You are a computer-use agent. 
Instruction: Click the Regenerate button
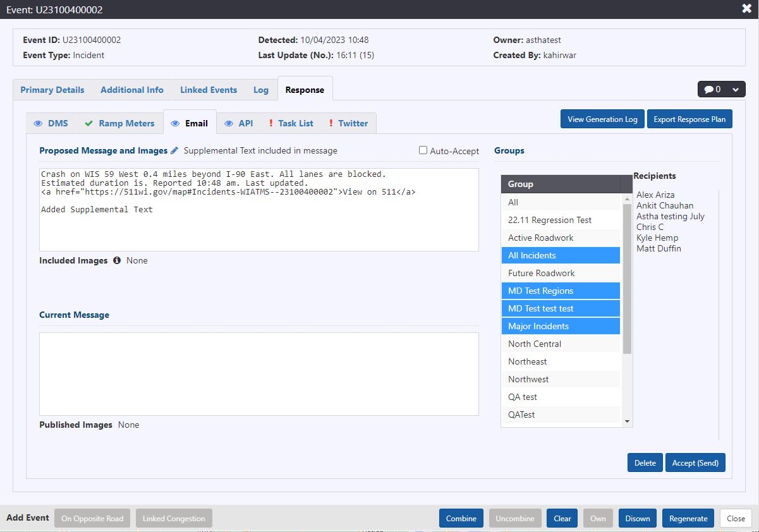[x=688, y=518]
